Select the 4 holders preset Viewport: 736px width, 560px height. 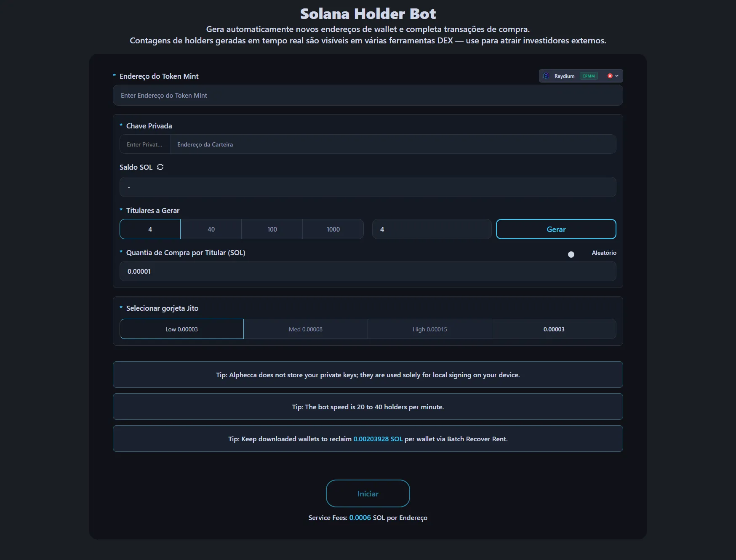pyautogui.click(x=150, y=229)
